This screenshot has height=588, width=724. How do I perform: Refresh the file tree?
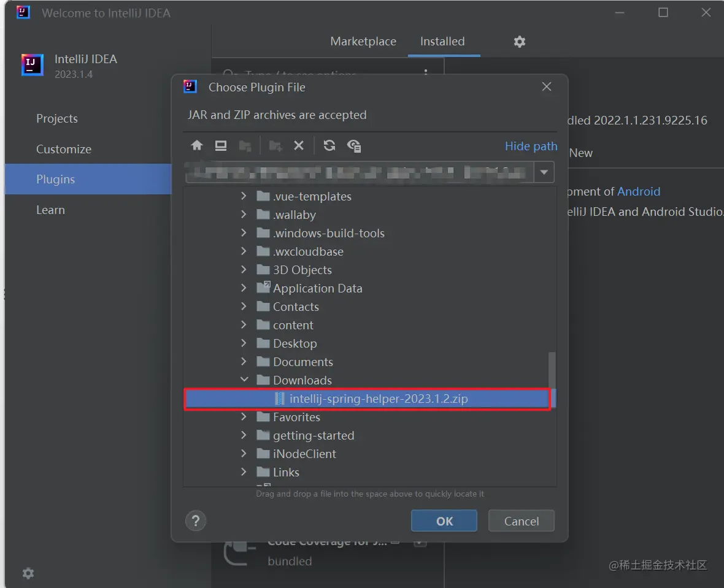(x=329, y=146)
